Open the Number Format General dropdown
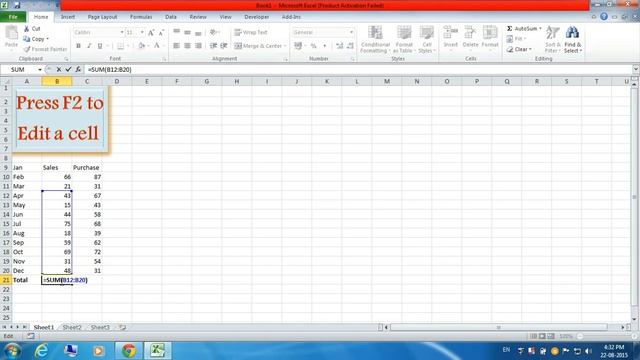Screen dimensions: 640x360 pyautogui.click(x=351, y=32)
